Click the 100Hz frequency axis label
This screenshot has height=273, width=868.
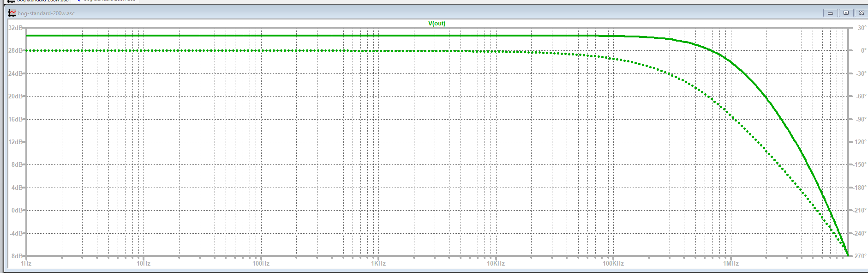coord(261,264)
